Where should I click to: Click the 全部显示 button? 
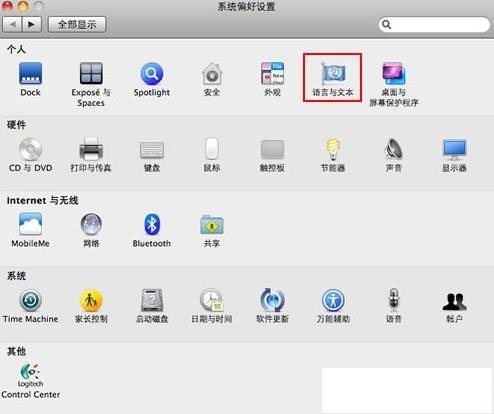coord(77,24)
